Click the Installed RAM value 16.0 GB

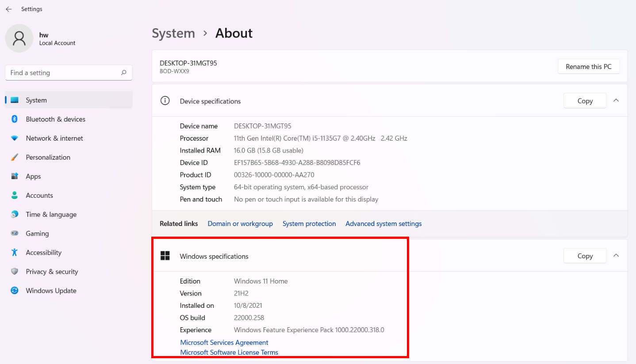[x=268, y=150]
